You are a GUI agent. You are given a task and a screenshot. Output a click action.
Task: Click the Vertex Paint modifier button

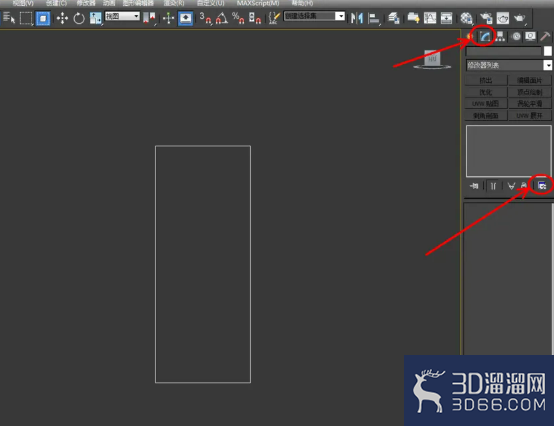[x=530, y=92]
